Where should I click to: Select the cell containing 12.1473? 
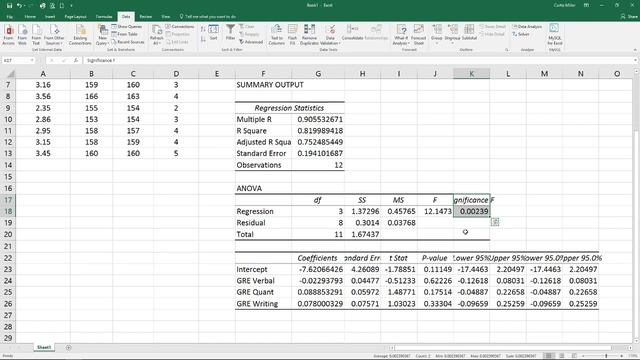coord(435,211)
